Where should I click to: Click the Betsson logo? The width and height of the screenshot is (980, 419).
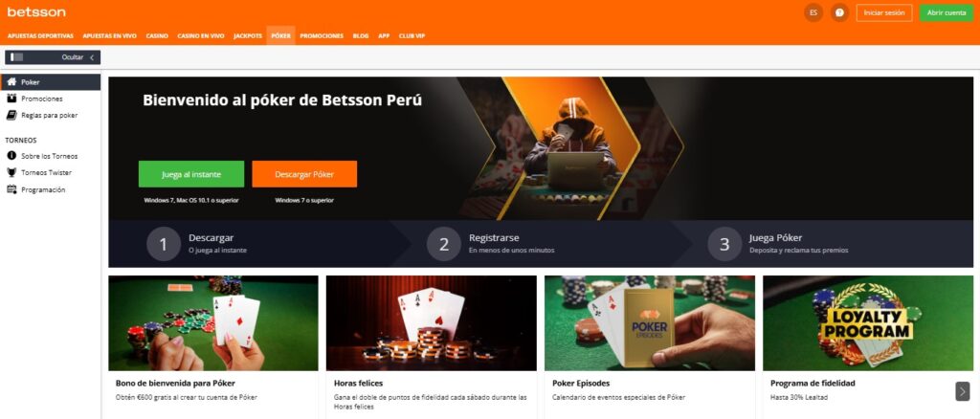(x=36, y=11)
